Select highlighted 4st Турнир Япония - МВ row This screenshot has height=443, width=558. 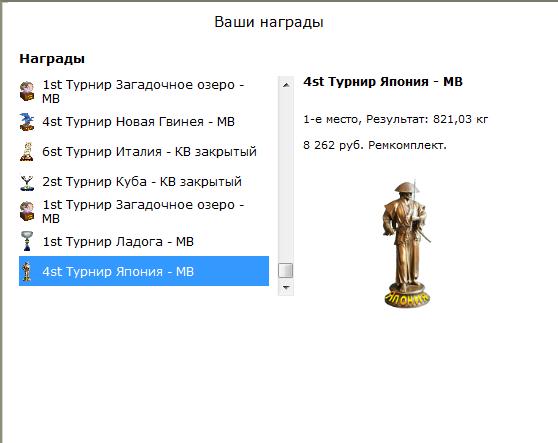point(144,271)
